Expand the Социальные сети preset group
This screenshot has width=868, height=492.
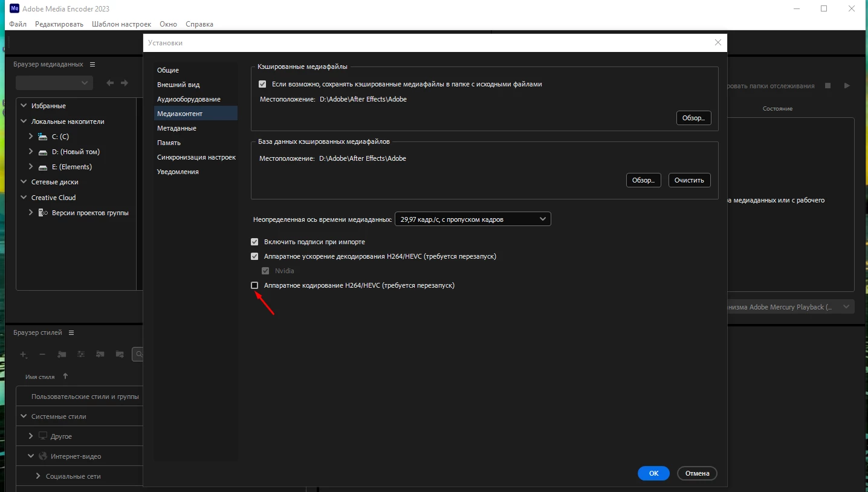[39, 476]
